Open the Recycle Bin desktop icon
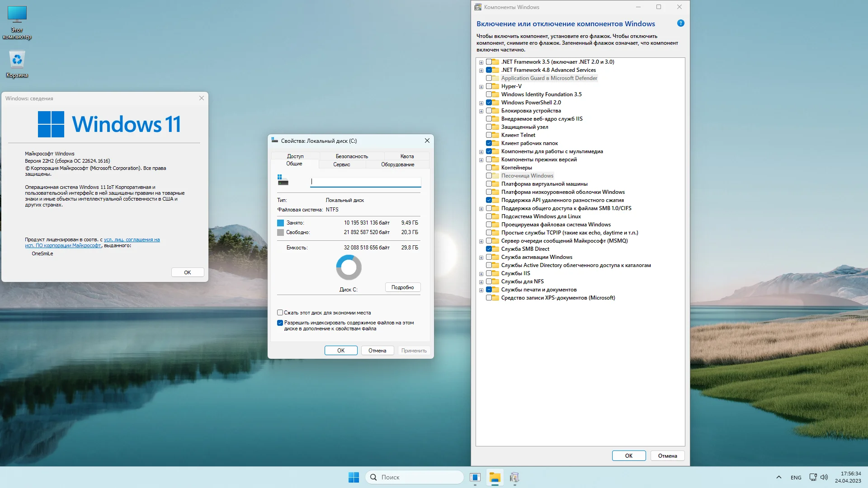Viewport: 868px width, 488px height. pos(17,60)
